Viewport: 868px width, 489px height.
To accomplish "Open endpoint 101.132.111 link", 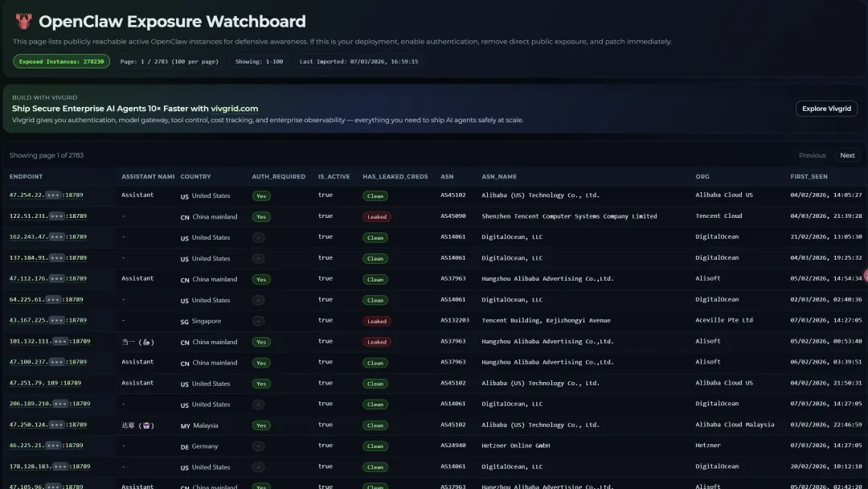I will click(49, 341).
